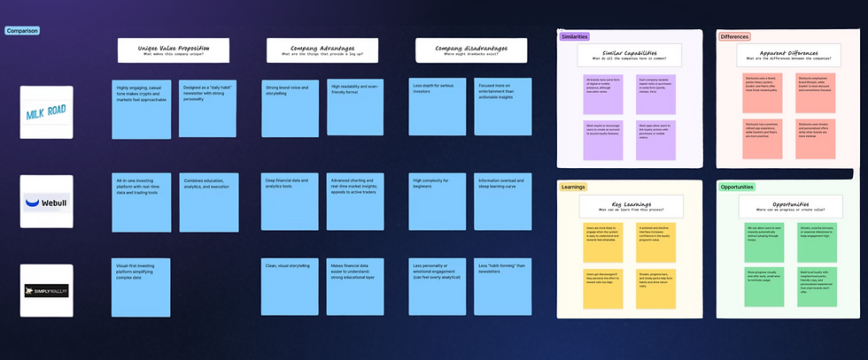Select note 'Less depth for serious investors'
This screenshot has width=868, height=360.
point(438,107)
